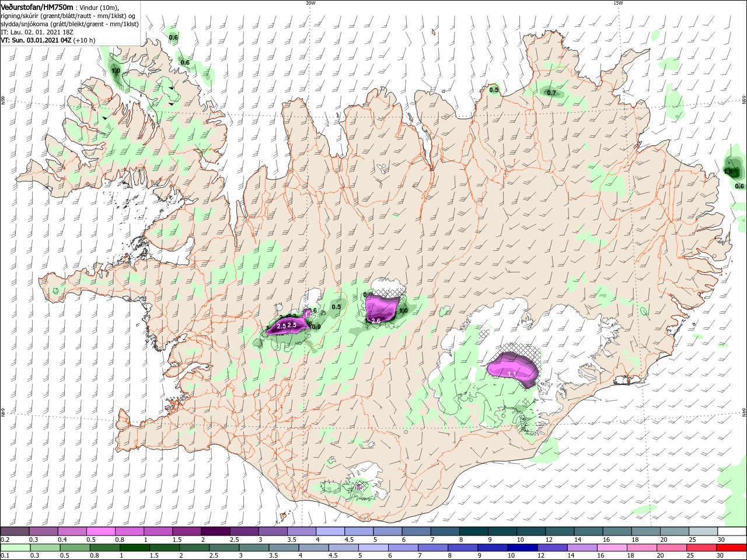Click the light gray swatch labeled 25, upper legend
The width and height of the screenshot is (747, 560).
coord(704,531)
